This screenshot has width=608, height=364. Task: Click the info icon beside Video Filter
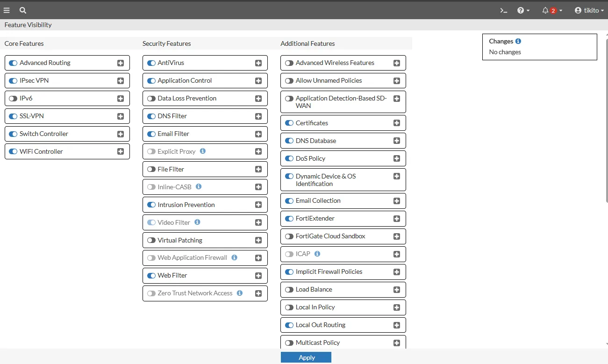tap(197, 222)
